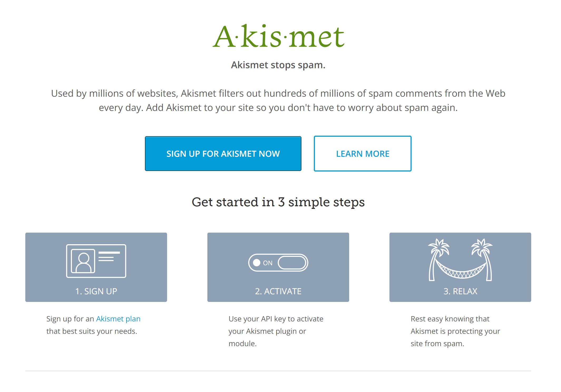Select the 3. RELAX label
The height and width of the screenshot is (392, 561).
(460, 291)
